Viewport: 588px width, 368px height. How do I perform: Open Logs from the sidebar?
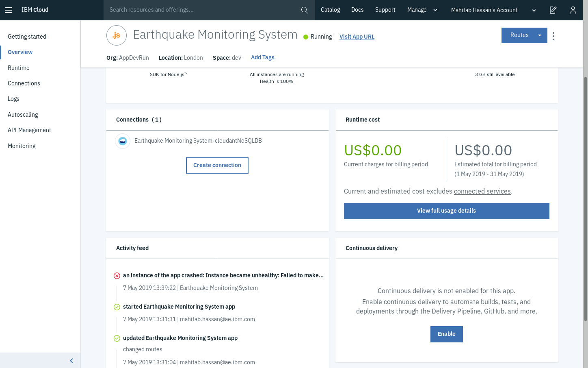tap(13, 99)
